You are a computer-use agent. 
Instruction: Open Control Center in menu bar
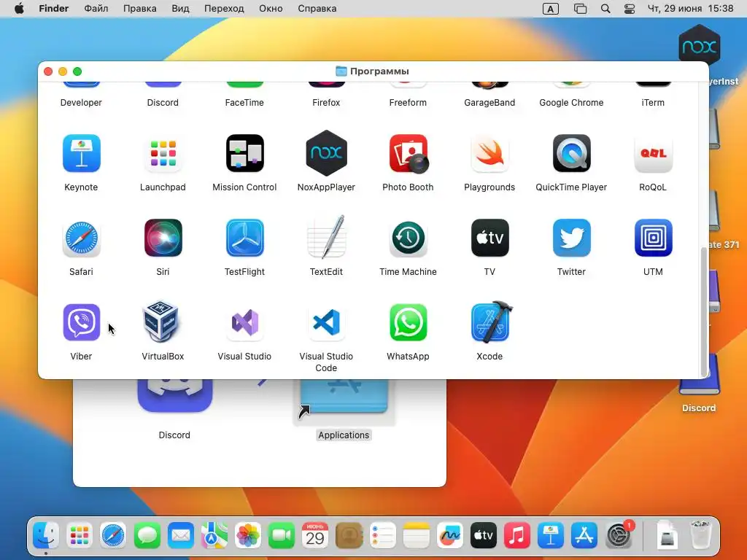[x=630, y=9]
